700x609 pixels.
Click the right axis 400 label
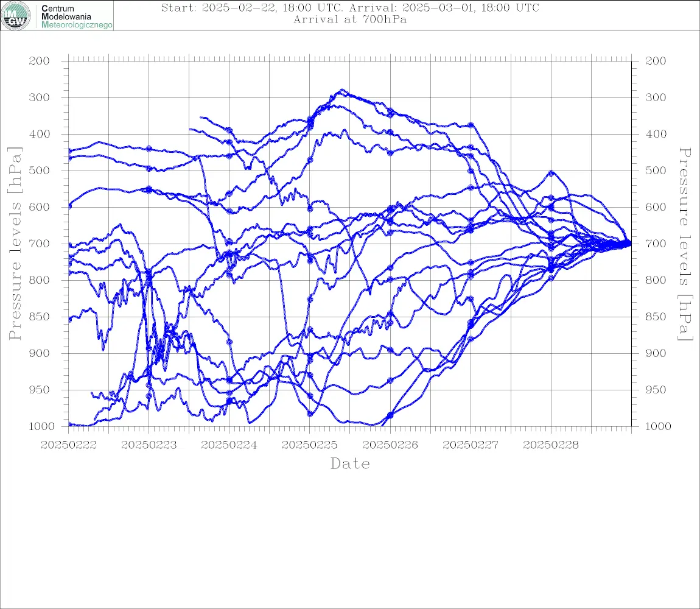pos(656,134)
